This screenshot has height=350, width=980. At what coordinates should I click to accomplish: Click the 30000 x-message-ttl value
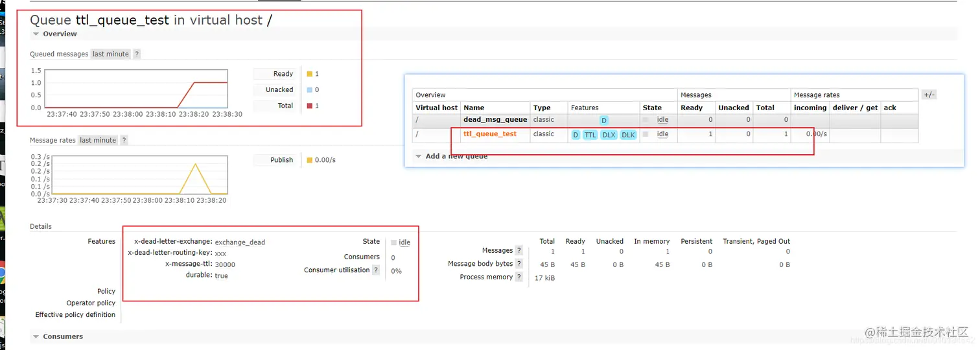pos(225,264)
